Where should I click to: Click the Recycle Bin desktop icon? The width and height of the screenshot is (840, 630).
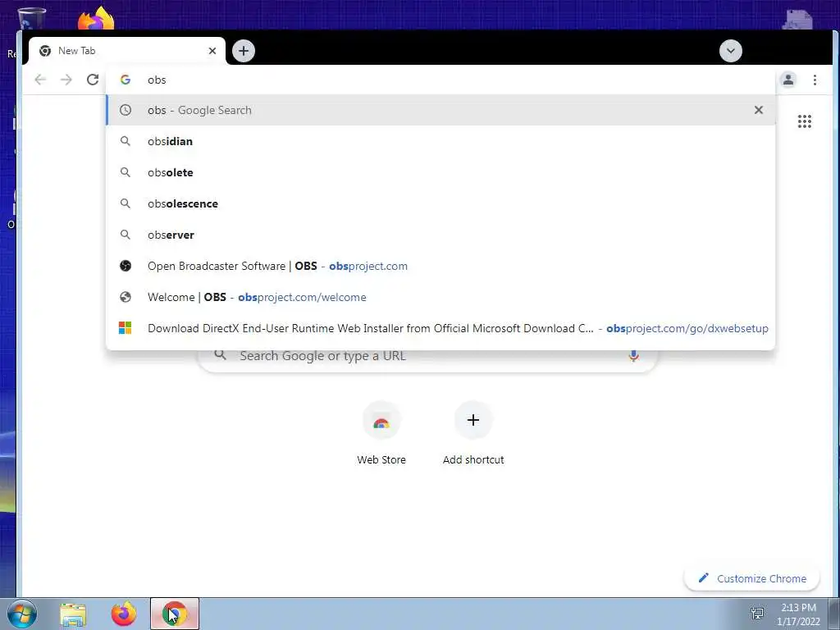[32, 18]
